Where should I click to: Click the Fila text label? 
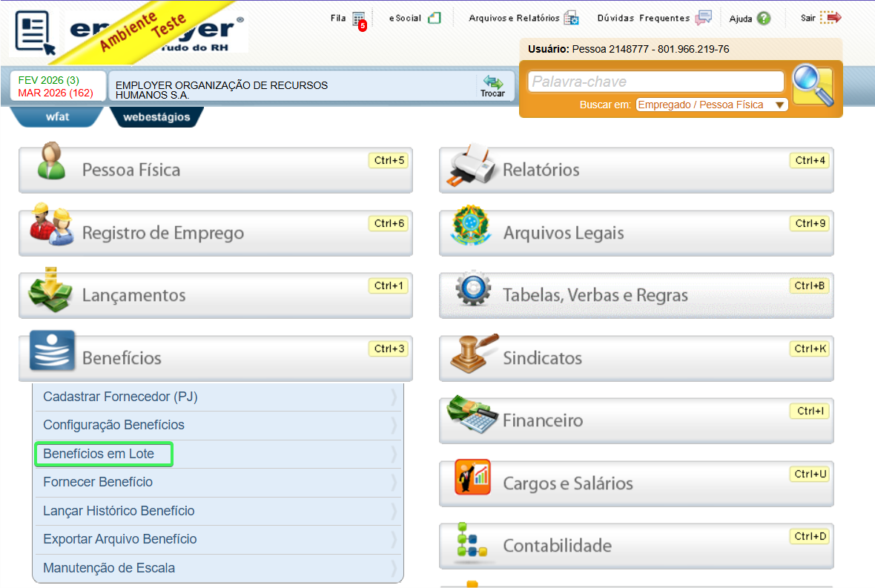[338, 18]
